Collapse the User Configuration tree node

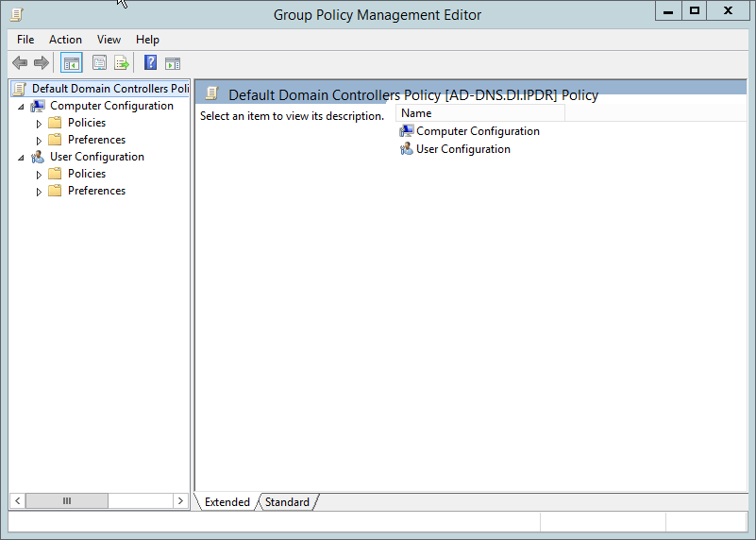(22, 158)
